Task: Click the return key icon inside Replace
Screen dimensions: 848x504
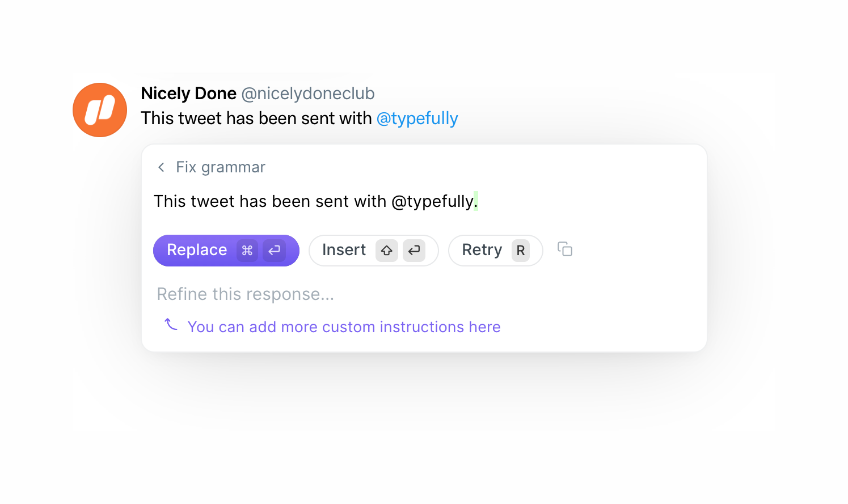Action: point(275,251)
